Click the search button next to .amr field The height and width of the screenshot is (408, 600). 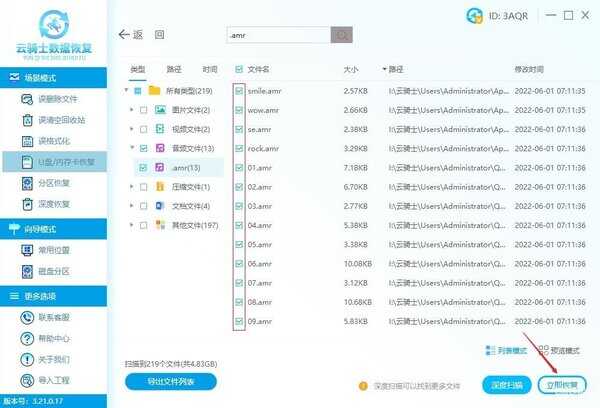tap(341, 35)
